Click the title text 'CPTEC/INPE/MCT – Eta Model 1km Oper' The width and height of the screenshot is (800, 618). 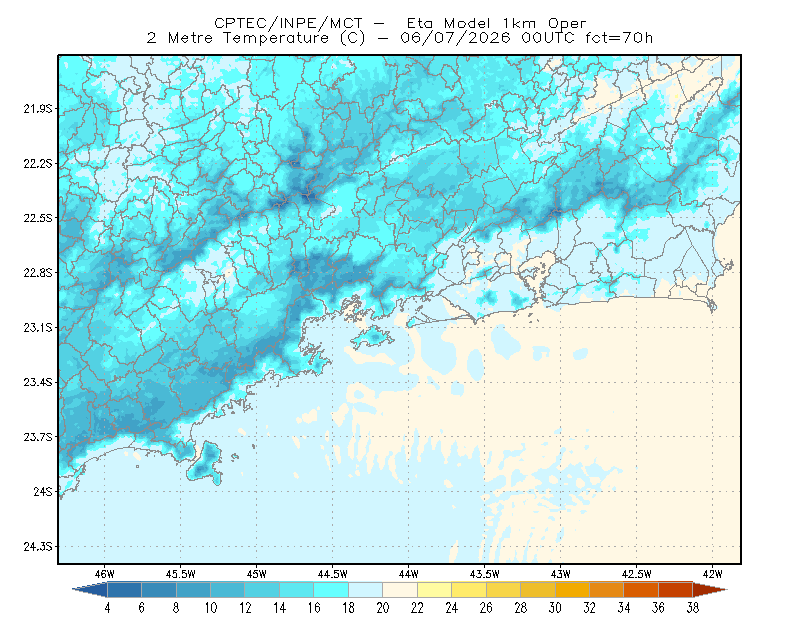click(x=400, y=23)
